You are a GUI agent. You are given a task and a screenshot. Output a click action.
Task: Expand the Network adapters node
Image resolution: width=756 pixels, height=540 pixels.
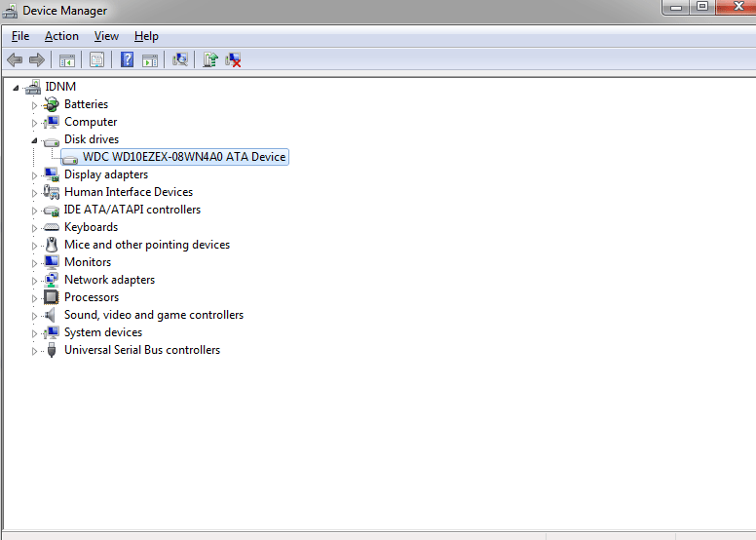(34, 281)
